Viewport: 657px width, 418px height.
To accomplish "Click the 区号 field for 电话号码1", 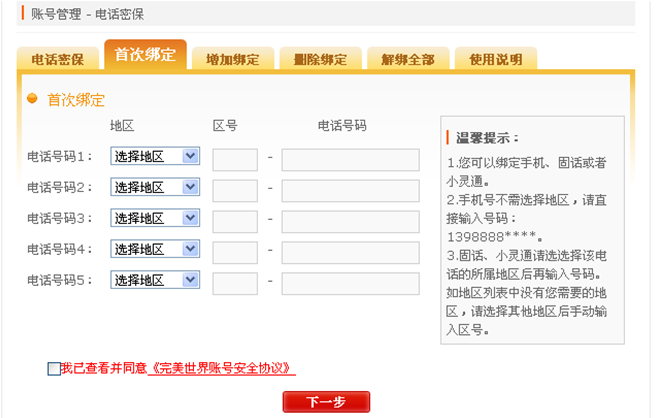I will coord(235,160).
